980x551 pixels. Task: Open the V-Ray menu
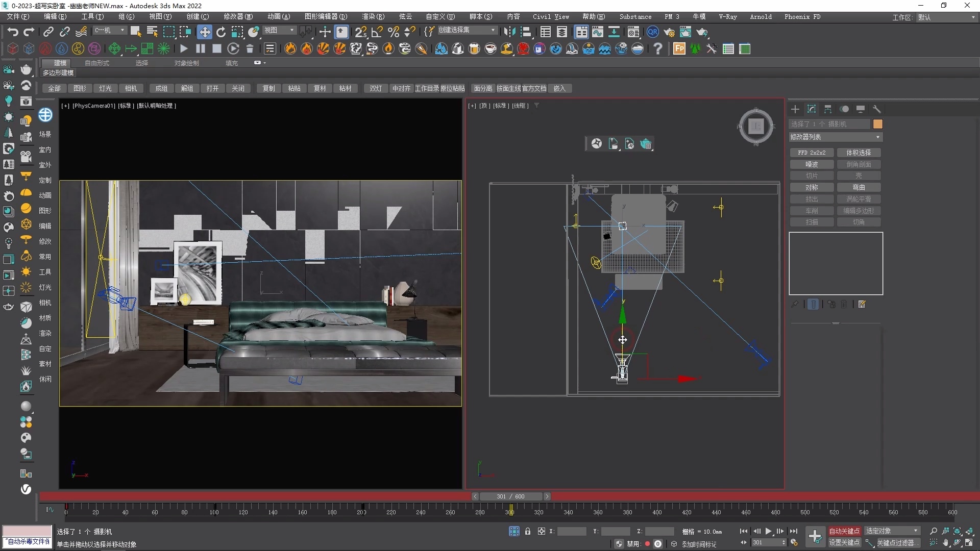pos(727,17)
